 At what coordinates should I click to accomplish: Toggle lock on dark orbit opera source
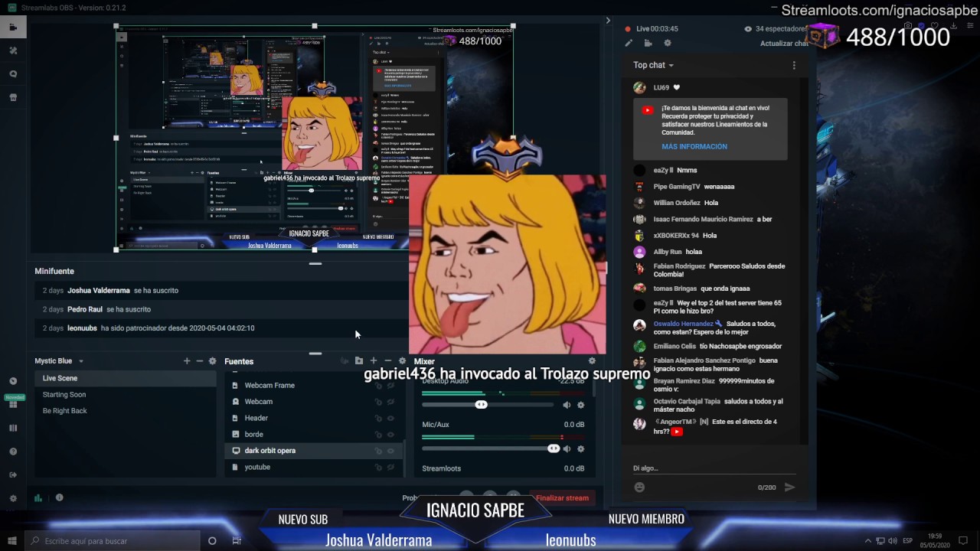(x=378, y=451)
